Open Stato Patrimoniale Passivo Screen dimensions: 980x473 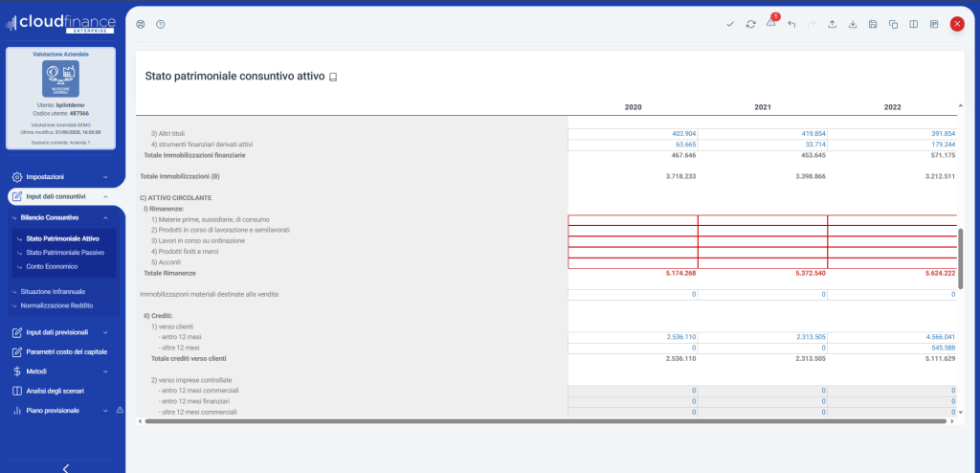[65, 253]
